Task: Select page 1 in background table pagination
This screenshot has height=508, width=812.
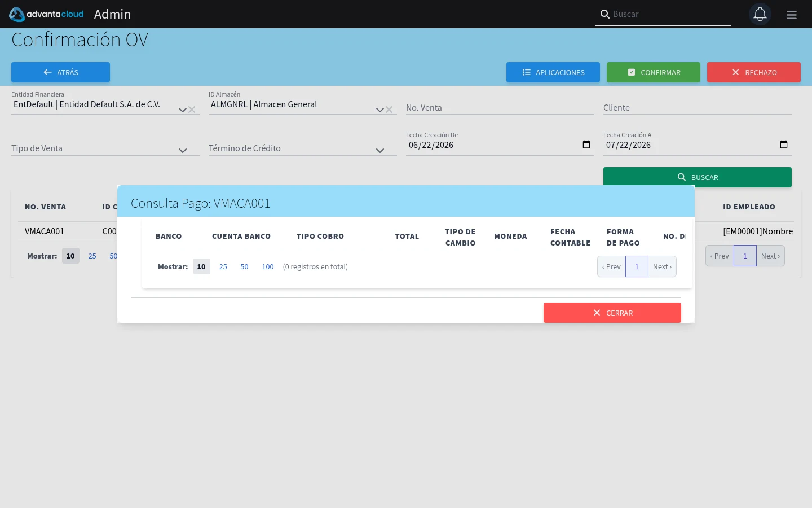Action: tap(745, 256)
